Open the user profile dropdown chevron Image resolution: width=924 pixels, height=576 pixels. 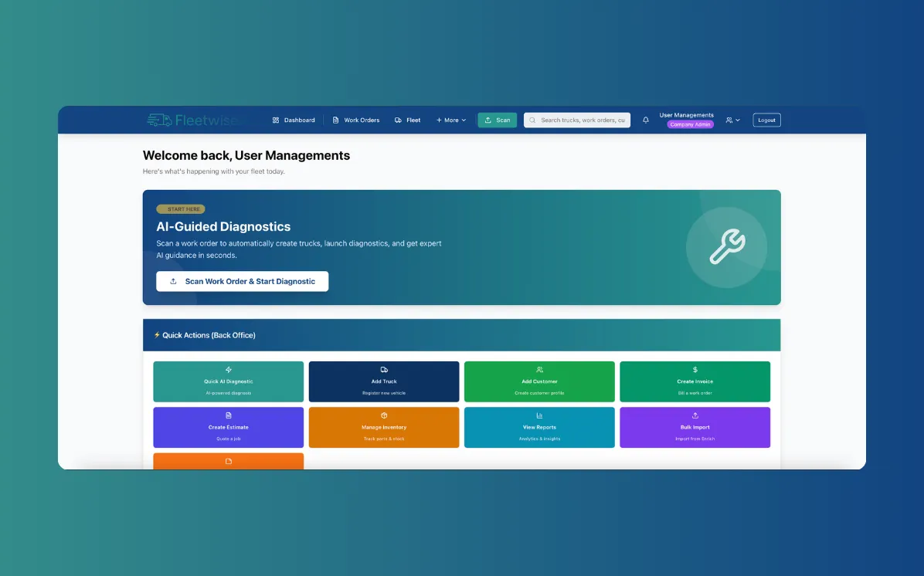[736, 120]
